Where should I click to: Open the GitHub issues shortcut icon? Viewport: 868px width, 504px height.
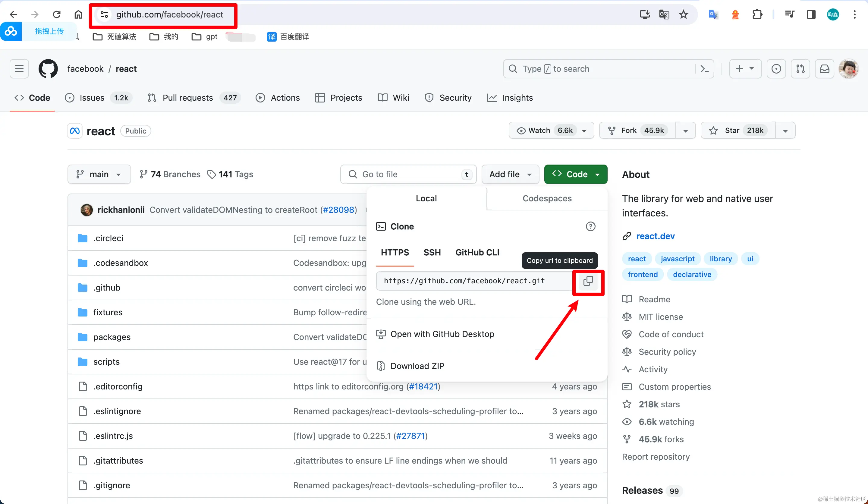click(x=776, y=68)
